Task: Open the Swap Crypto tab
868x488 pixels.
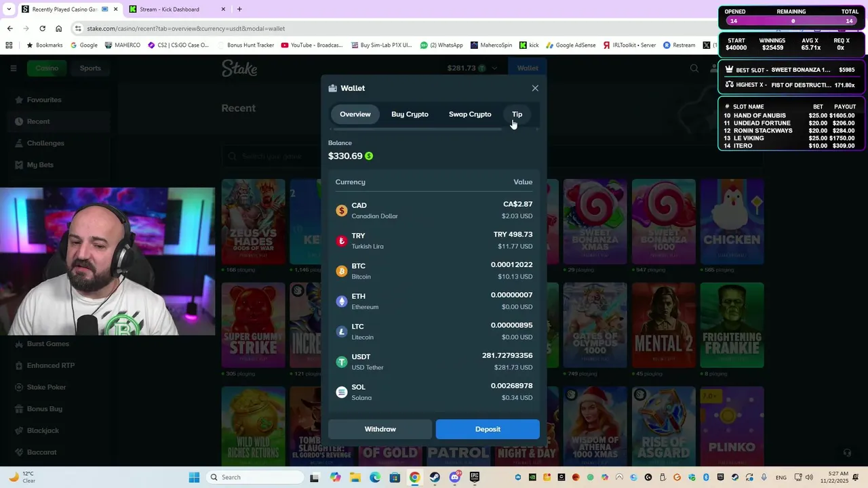Action: point(470,114)
